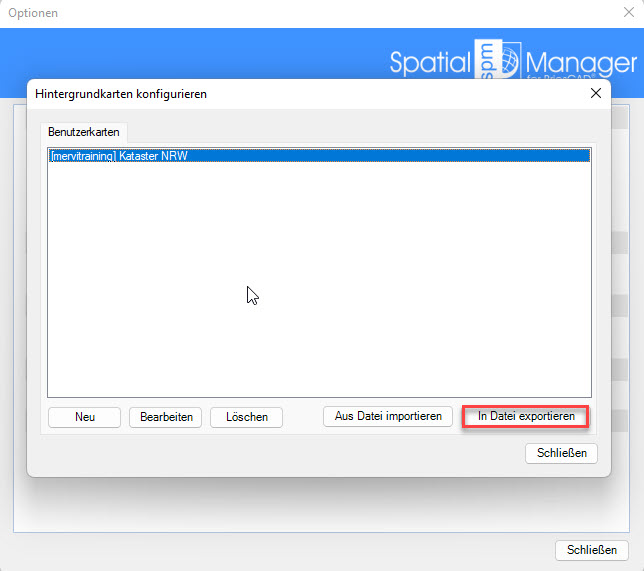Image resolution: width=644 pixels, height=571 pixels.
Task: Click the Neu button
Action: point(84,417)
